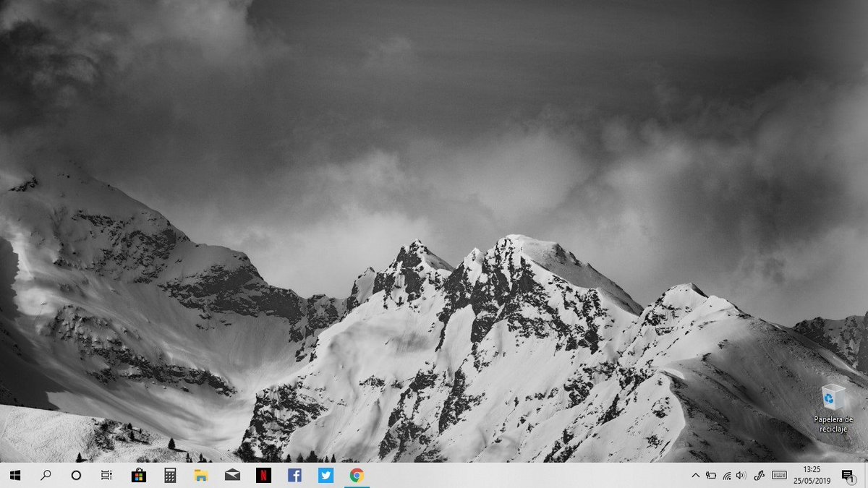Screen dimensions: 868x488
Task: Activate Task View mode
Action: pos(106,475)
